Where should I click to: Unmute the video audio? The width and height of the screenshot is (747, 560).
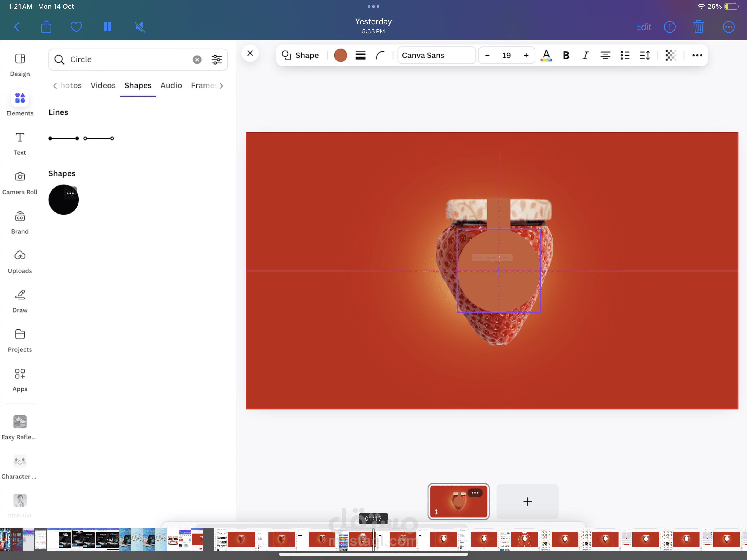click(x=140, y=27)
